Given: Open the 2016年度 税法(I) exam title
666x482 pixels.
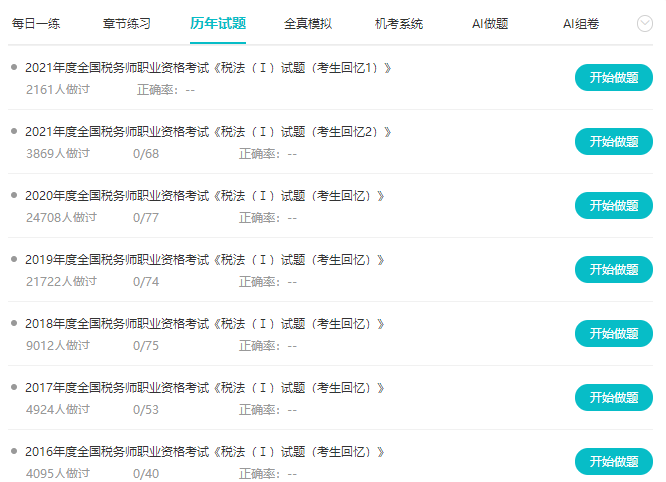Looking at the screenshot, I should pos(205,452).
